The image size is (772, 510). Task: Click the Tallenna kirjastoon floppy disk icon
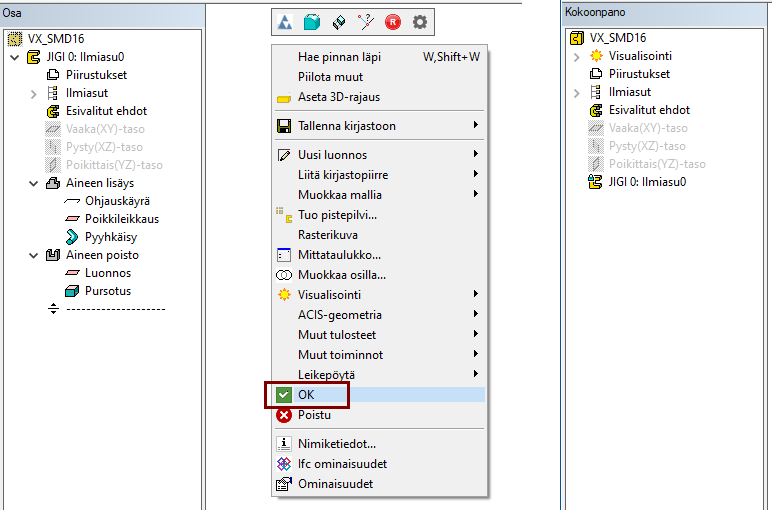point(284,126)
